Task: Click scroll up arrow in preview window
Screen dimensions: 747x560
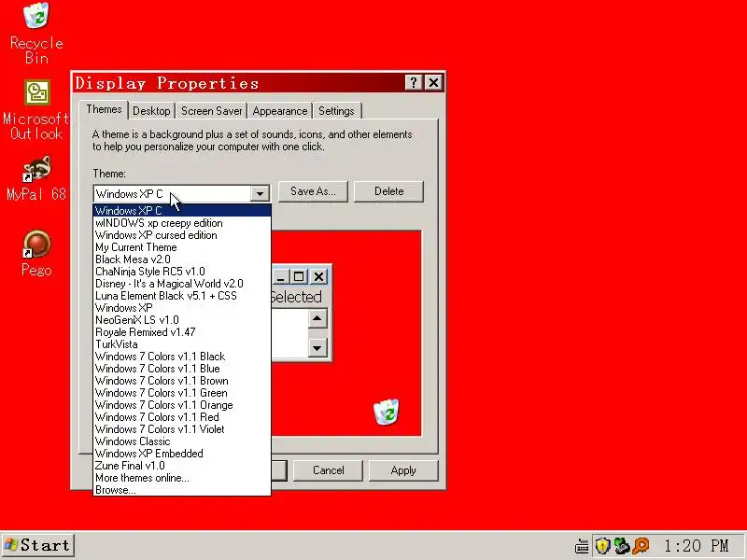Action: pyautogui.click(x=317, y=318)
